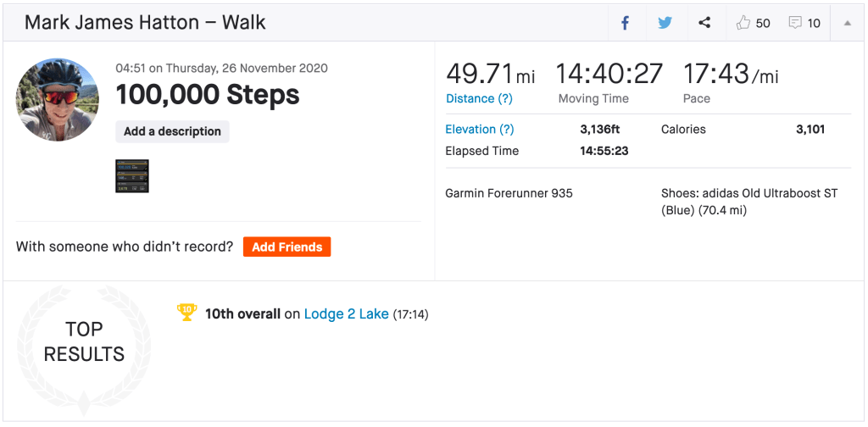
Task: Open the general share options icon
Action: click(x=704, y=23)
